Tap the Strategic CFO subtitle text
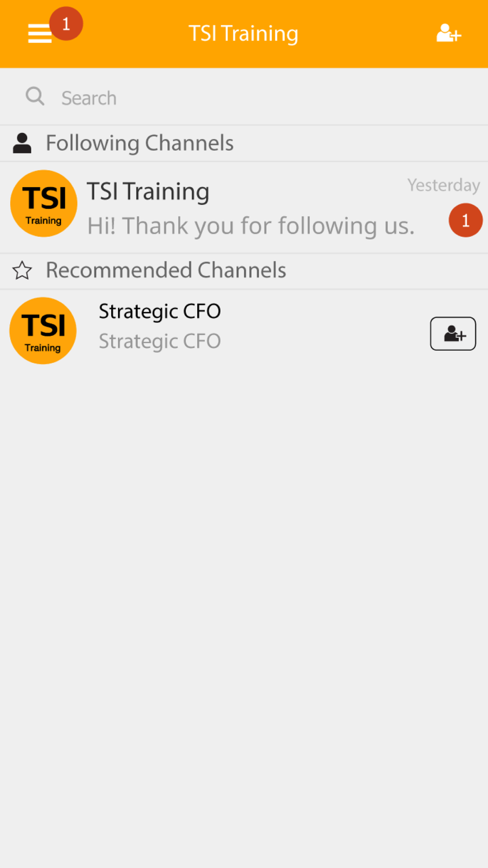Screen dimensions: 488x868 tap(160, 341)
